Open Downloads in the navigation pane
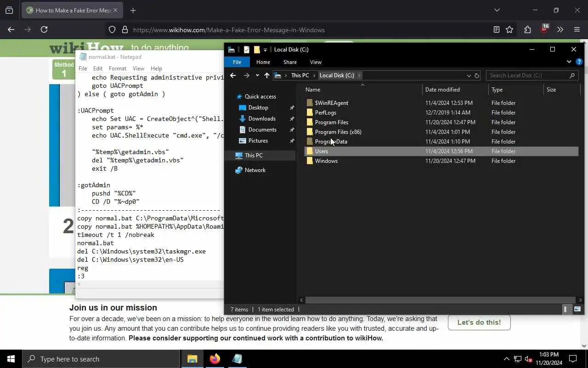This screenshot has width=588, height=368. coord(262,119)
